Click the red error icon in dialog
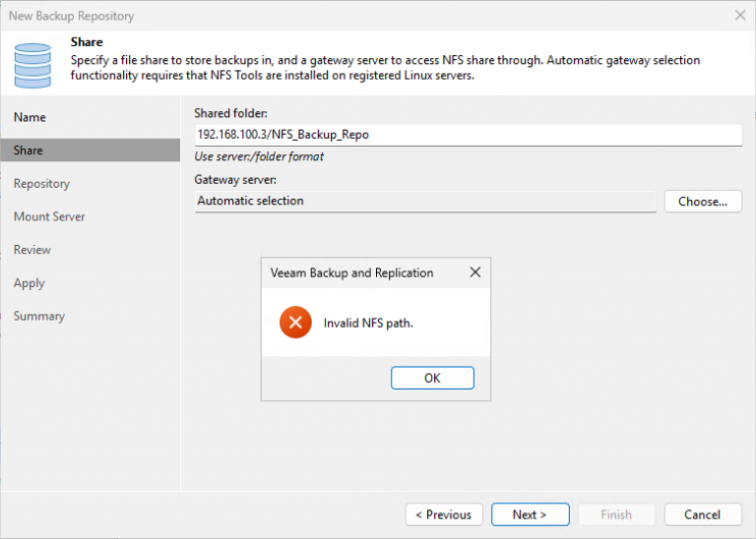 [x=295, y=323]
